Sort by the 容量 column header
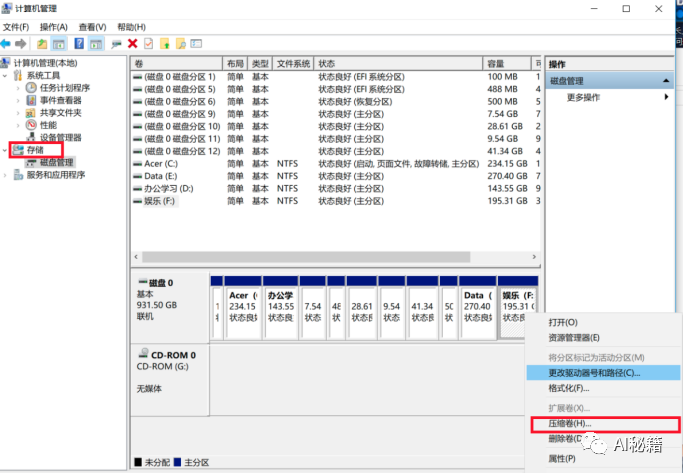Image resolution: width=684 pixels, height=474 pixels. (507, 64)
